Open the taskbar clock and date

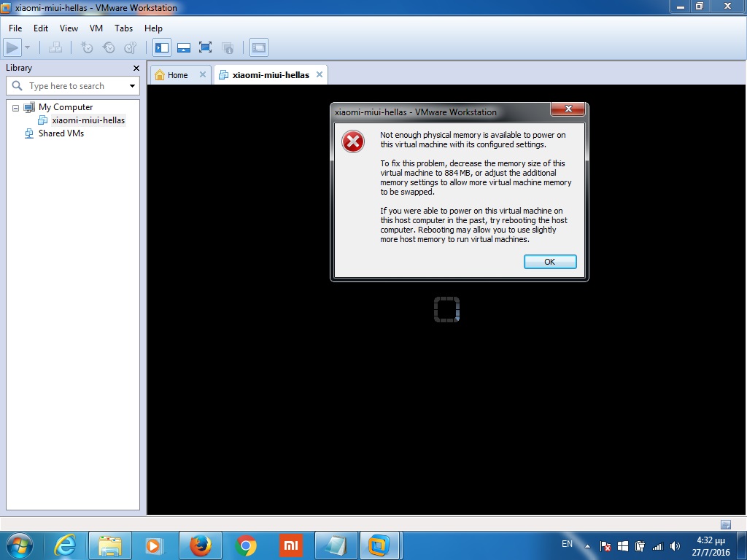[711, 546]
